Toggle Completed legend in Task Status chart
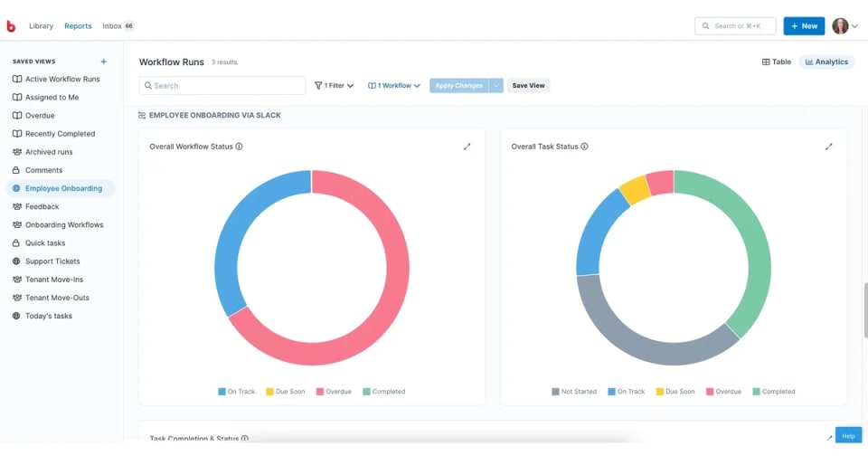868x456 pixels. 774,392
